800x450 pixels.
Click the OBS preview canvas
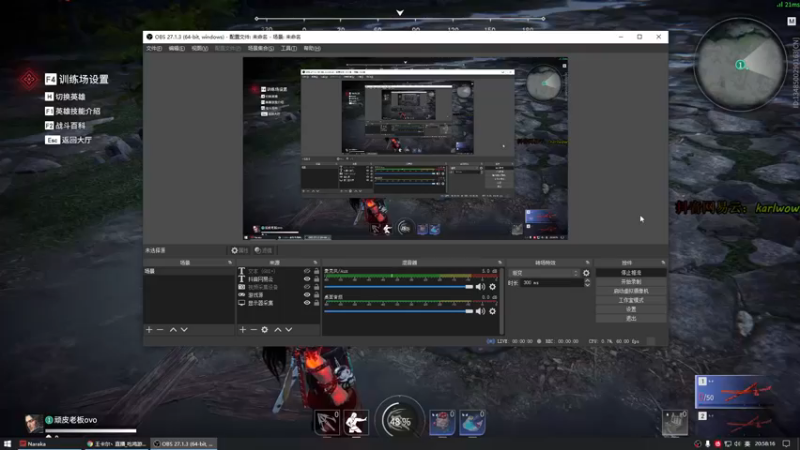click(405, 148)
